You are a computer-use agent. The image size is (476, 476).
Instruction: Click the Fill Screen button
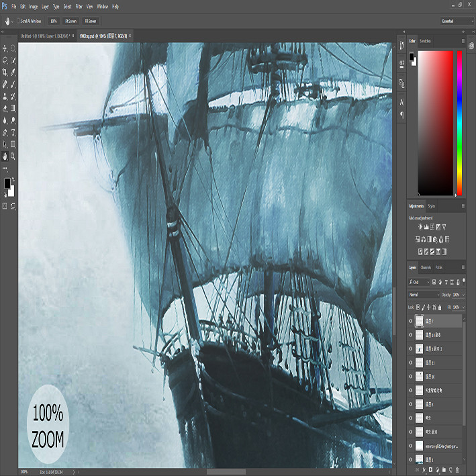91,21
